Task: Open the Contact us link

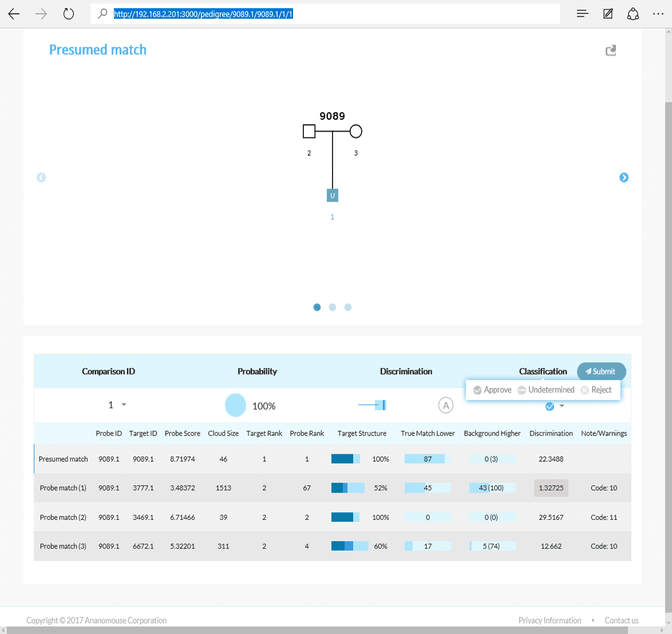Action: [x=622, y=620]
